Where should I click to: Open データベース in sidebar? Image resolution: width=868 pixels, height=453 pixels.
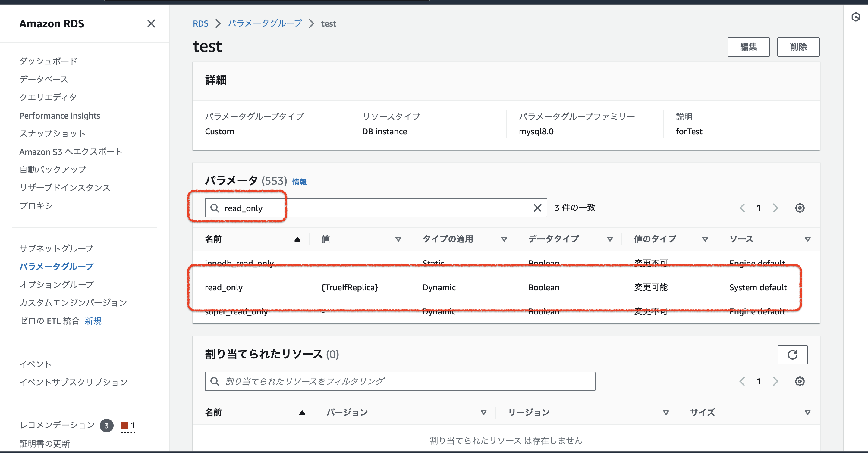[x=44, y=79]
